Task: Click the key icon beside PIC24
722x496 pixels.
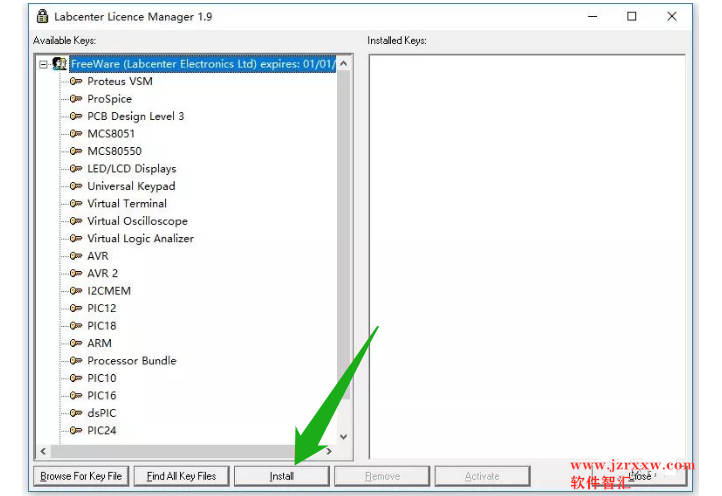Action: click(x=76, y=431)
